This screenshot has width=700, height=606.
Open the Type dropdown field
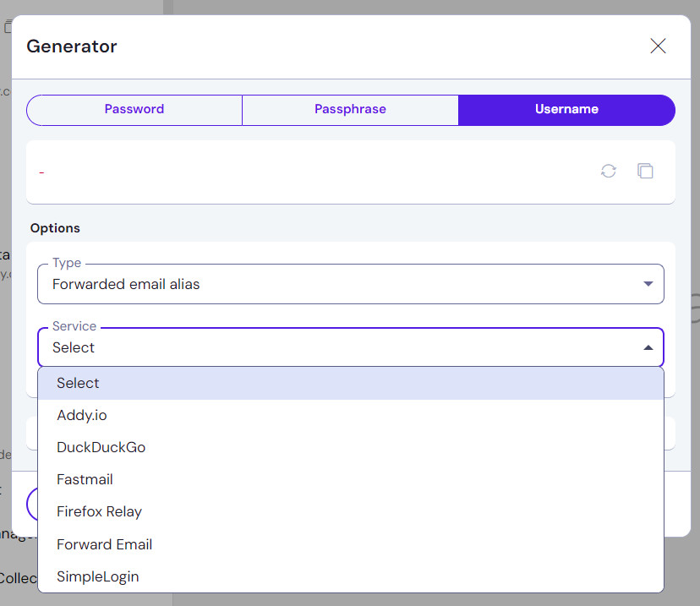pos(338,284)
